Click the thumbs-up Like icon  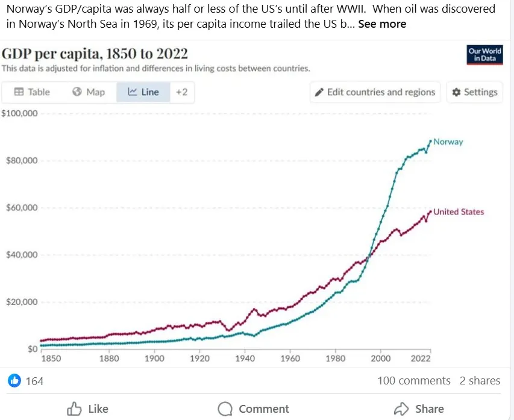[74, 409]
